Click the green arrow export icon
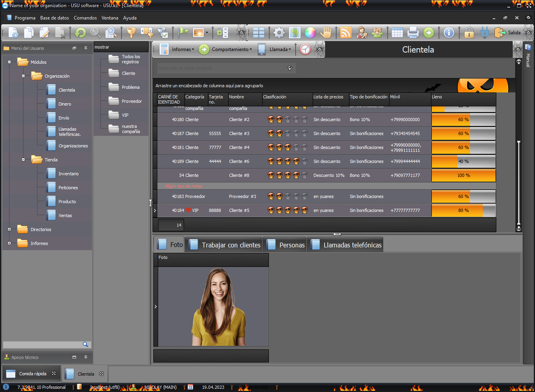Viewport: 535px width, 392px height. [x=429, y=33]
